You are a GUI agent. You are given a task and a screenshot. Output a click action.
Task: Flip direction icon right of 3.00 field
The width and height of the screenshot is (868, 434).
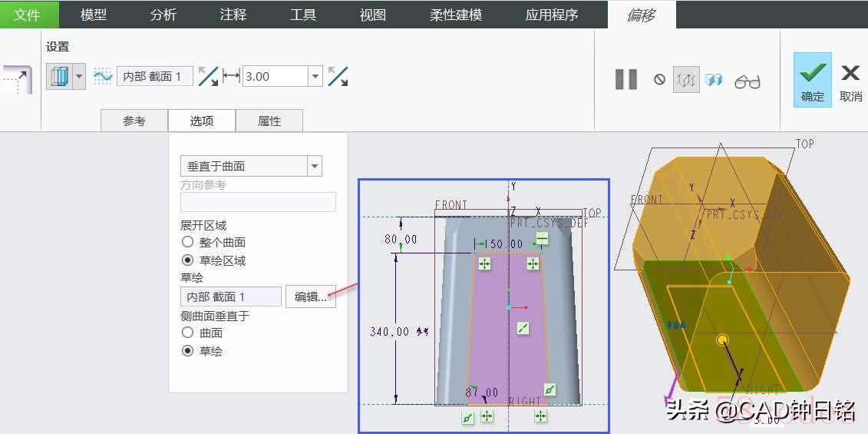pos(338,76)
